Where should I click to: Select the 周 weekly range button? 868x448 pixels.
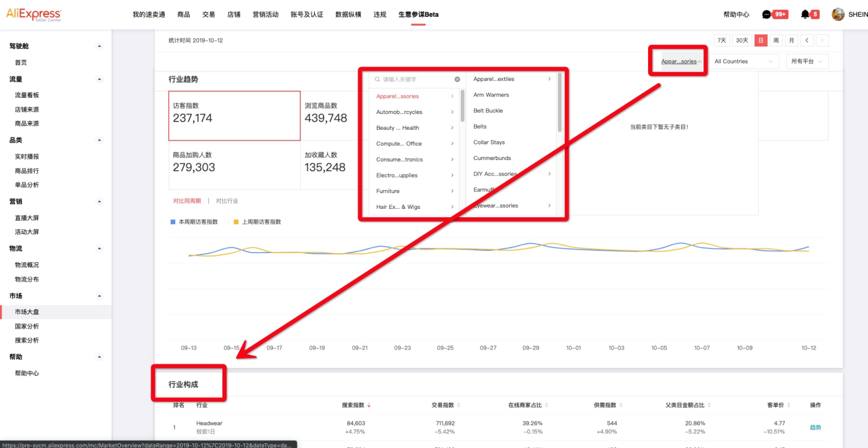776,40
